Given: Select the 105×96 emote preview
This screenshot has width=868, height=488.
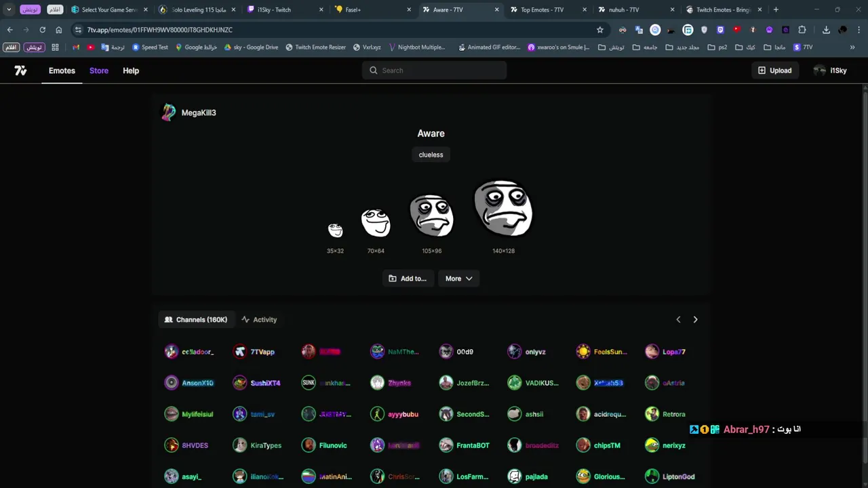Looking at the screenshot, I should pos(431,216).
